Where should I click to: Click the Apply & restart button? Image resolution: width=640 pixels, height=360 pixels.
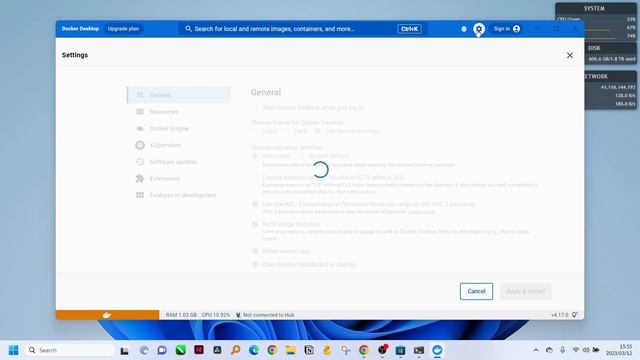526,291
